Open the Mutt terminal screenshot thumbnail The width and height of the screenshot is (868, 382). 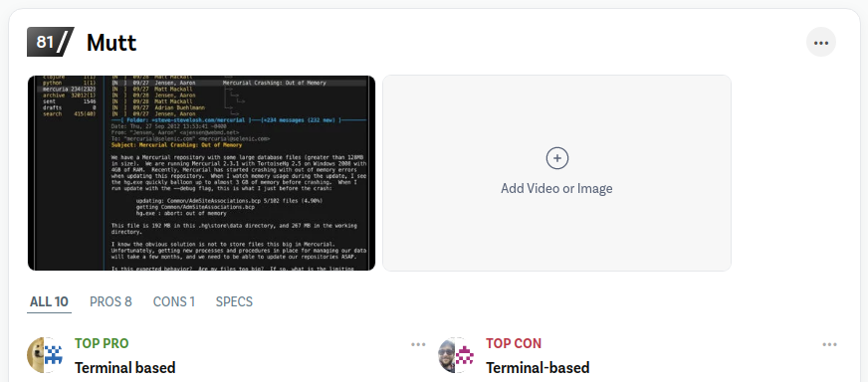click(201, 173)
